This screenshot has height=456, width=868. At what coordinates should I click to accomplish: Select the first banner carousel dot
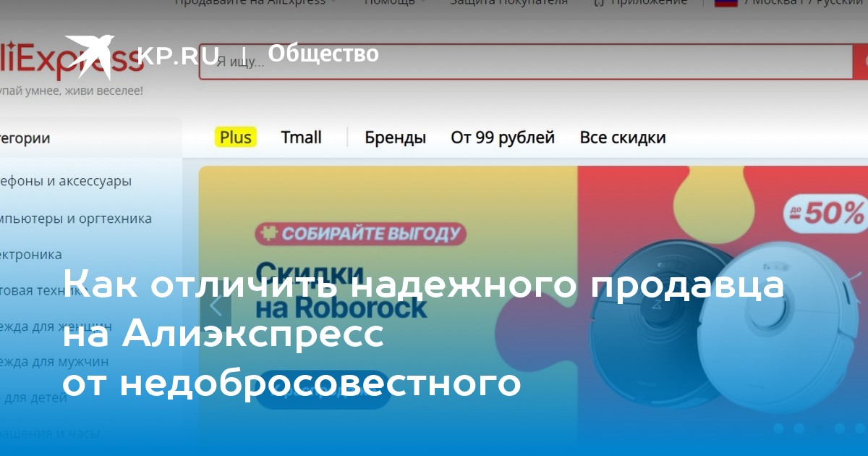coord(779,428)
